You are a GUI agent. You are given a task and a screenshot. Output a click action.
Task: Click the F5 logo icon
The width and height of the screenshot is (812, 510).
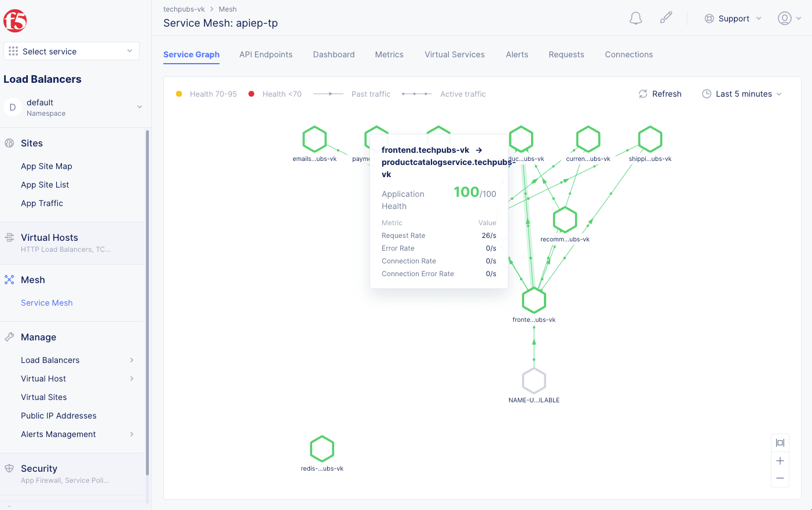(15, 21)
